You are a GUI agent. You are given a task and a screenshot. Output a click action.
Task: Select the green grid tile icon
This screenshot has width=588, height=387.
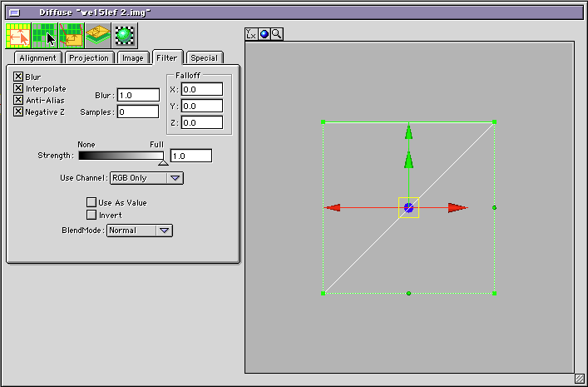45,36
